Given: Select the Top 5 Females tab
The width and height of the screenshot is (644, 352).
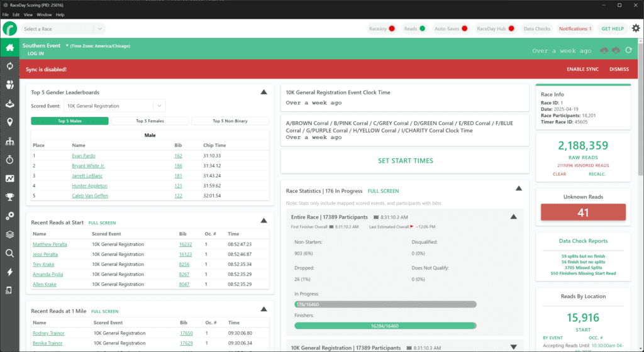Looking at the screenshot, I should pyautogui.click(x=150, y=121).
